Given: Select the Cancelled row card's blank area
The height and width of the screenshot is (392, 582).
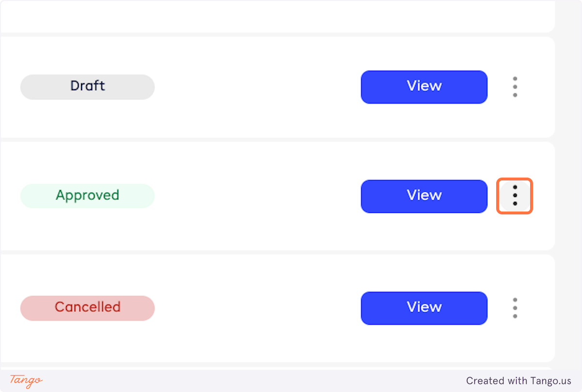Looking at the screenshot, I should point(257,308).
